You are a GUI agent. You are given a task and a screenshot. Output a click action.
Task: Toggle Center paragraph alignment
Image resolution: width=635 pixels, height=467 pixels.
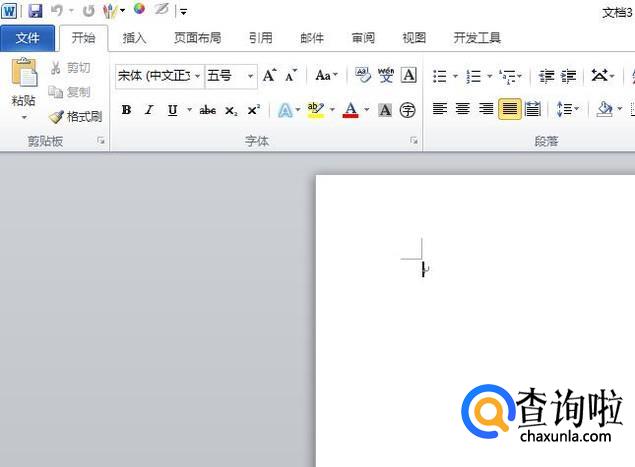click(462, 109)
